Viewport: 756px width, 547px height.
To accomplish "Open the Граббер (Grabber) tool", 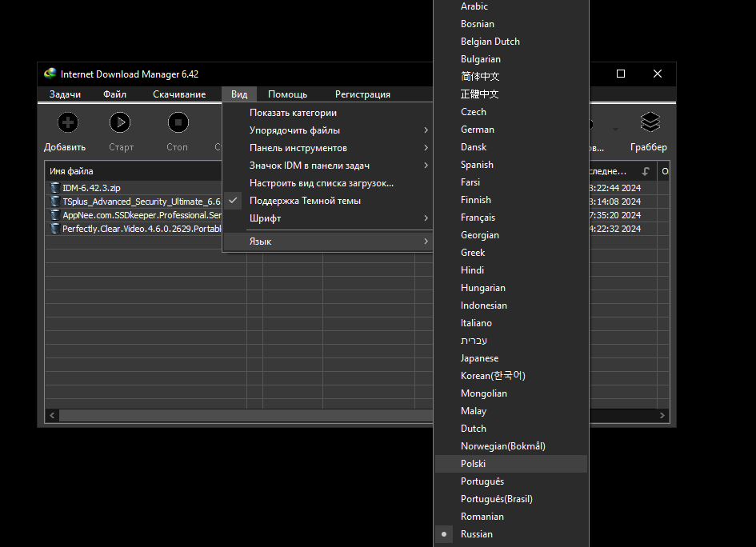I will pos(650,122).
